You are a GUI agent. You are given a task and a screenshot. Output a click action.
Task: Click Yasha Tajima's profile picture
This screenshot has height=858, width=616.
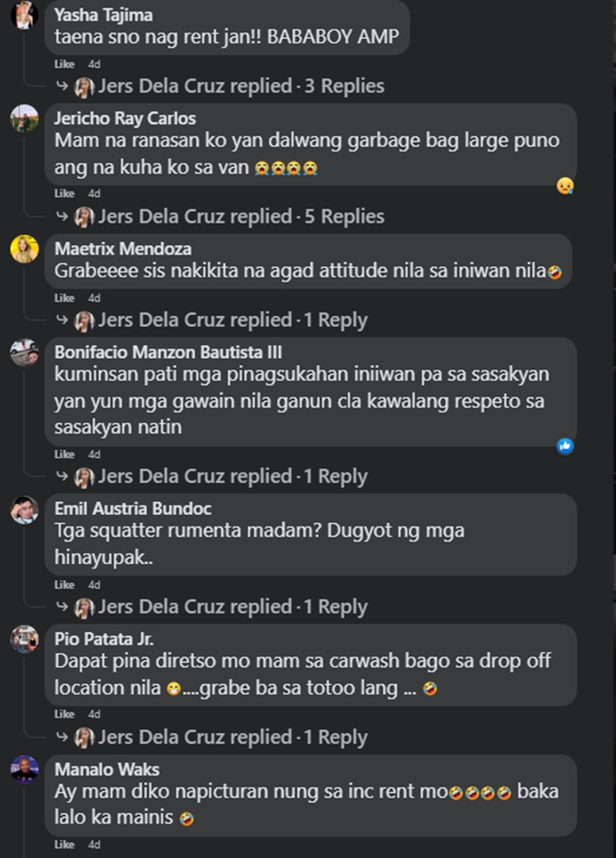(24, 15)
